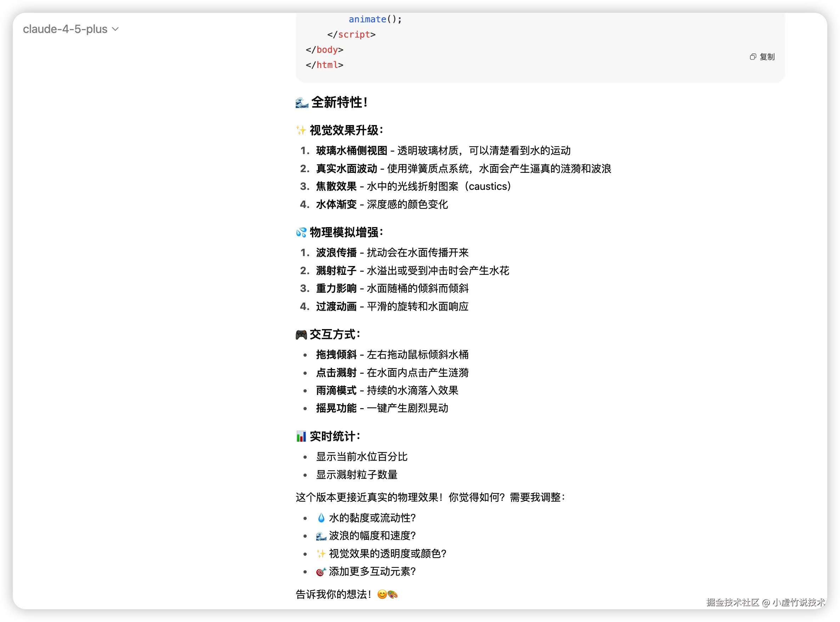
Task: Click the 拖拽倾斜 bold list item
Action: tap(336, 354)
